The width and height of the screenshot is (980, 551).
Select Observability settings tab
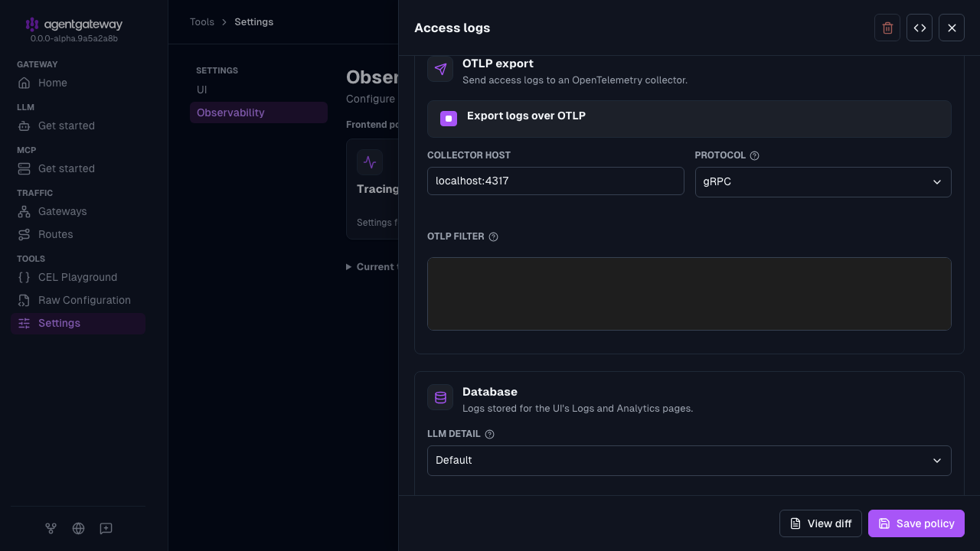259,112
